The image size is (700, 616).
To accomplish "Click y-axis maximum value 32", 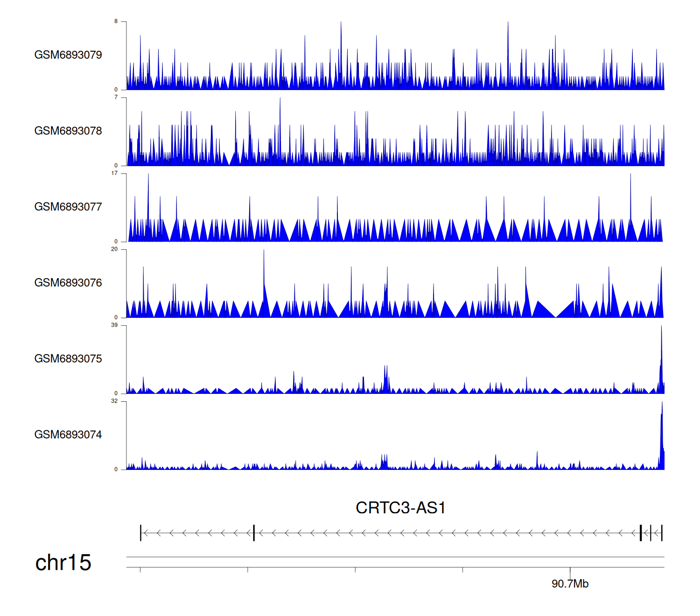I will [114, 401].
